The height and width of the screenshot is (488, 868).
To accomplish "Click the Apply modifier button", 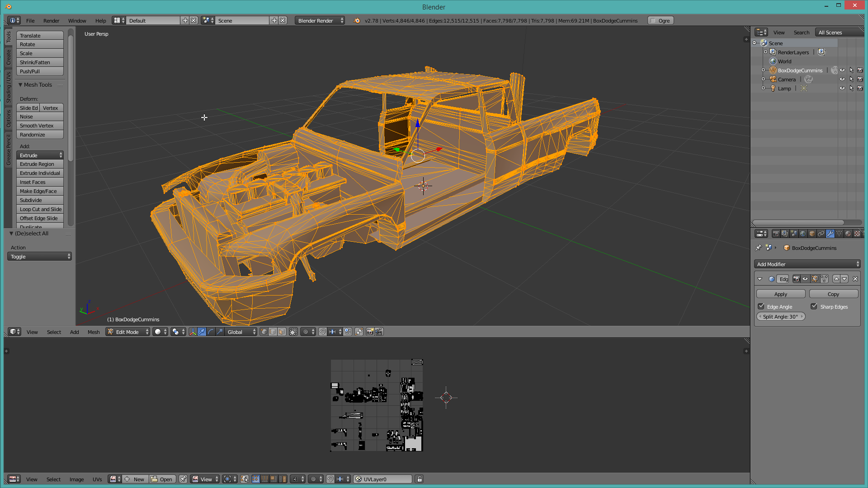I will pos(781,294).
